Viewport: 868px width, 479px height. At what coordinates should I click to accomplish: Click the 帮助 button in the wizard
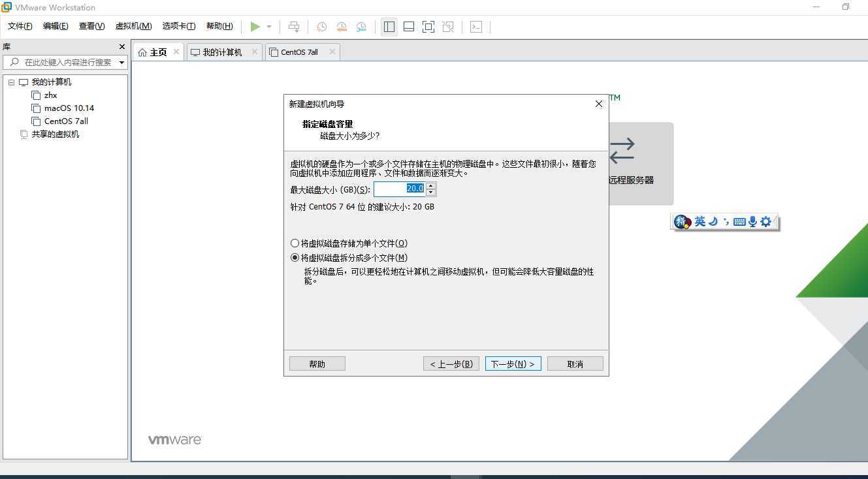pos(317,363)
